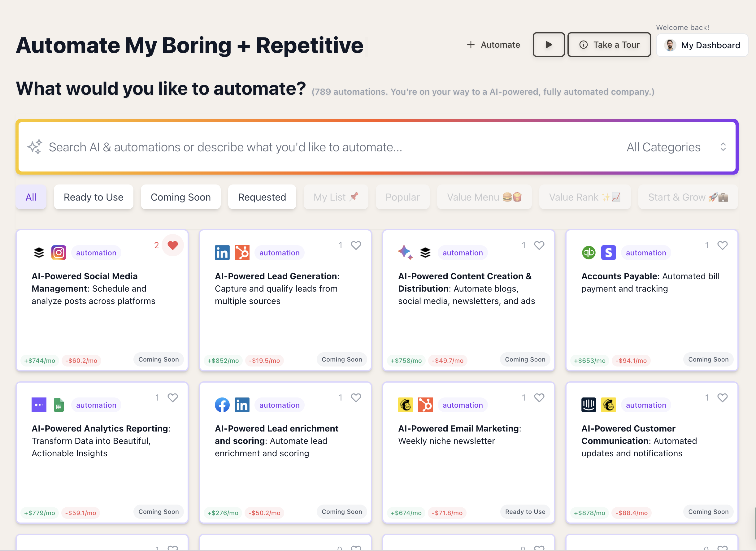Click the HubSpot icon on Lead Generation card
The image size is (756, 551).
(242, 253)
